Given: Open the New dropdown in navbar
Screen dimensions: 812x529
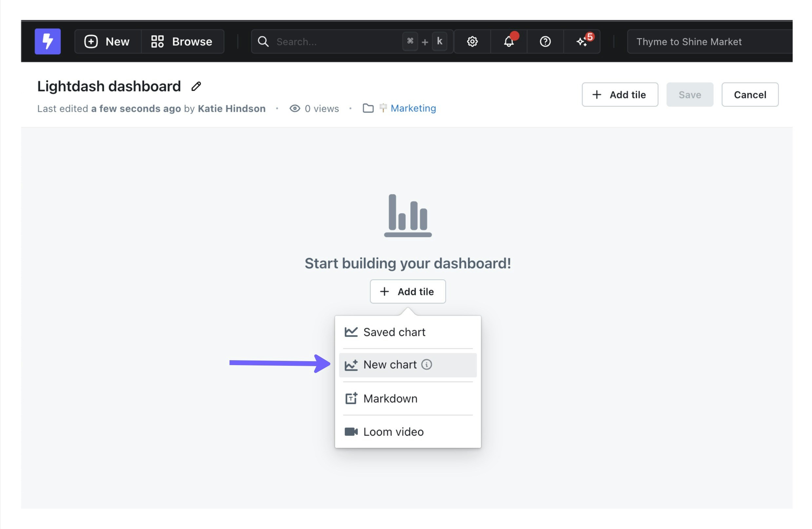Looking at the screenshot, I should (108, 42).
